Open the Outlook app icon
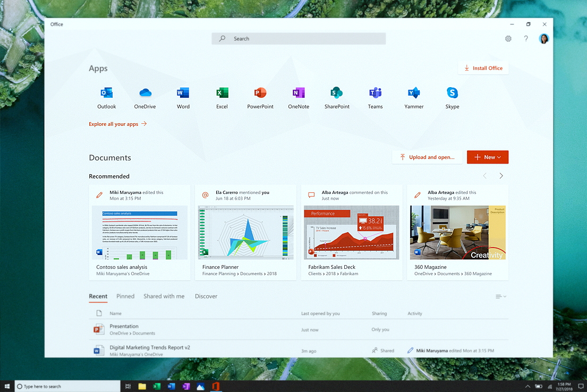Image resolution: width=587 pixels, height=392 pixels. coord(106,93)
